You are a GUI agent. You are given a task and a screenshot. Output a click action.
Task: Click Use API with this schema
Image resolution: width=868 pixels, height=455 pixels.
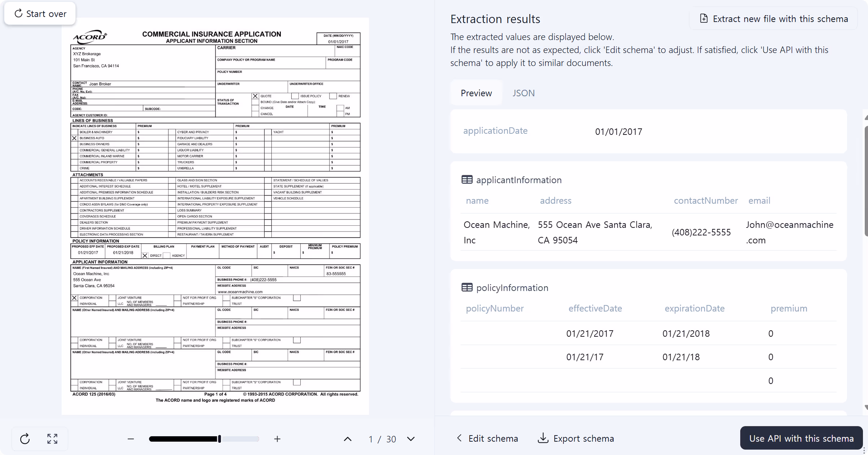pos(801,438)
